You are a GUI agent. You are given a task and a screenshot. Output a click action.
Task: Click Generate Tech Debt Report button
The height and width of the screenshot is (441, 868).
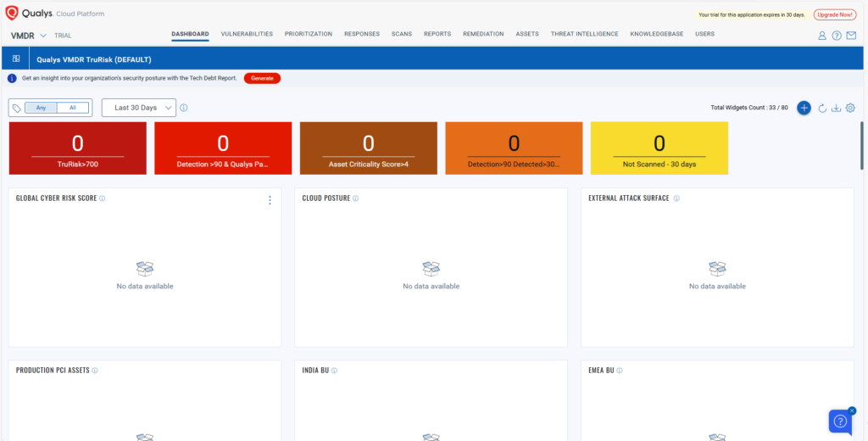[x=263, y=79]
